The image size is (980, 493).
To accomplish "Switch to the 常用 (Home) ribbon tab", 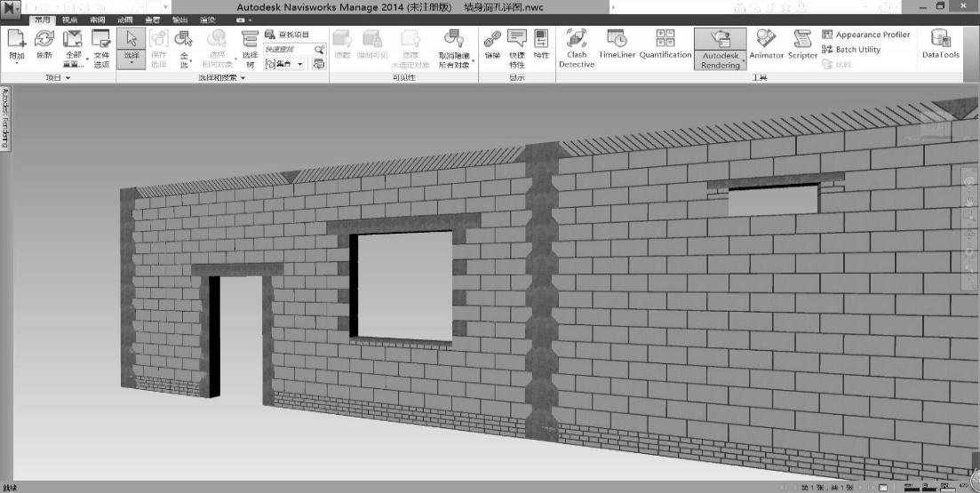I will point(44,20).
